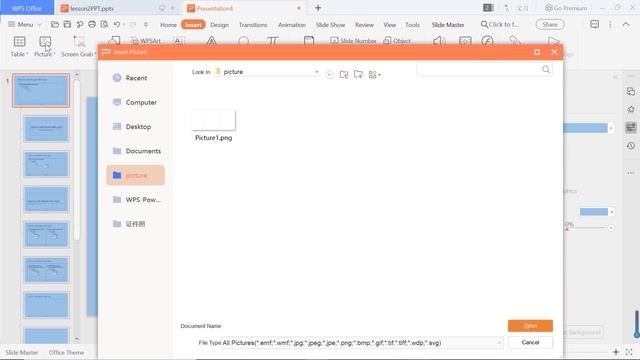The width and height of the screenshot is (640, 360).
Task: Select Computer in dialog sidebar
Action: coord(136,102)
